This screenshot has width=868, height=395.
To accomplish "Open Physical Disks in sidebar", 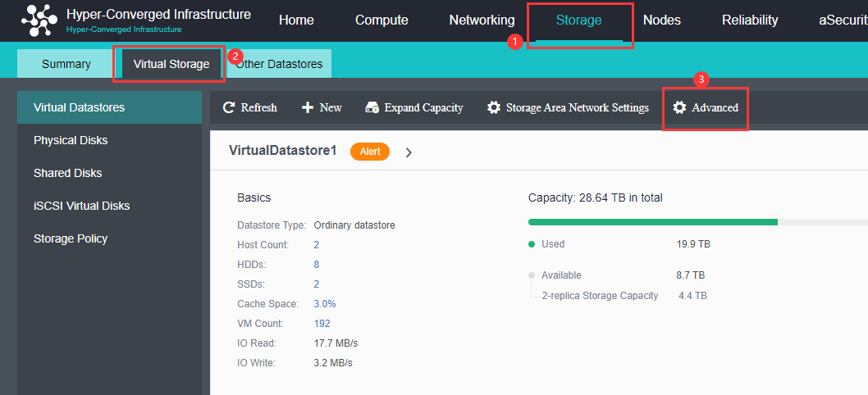I will [x=71, y=140].
